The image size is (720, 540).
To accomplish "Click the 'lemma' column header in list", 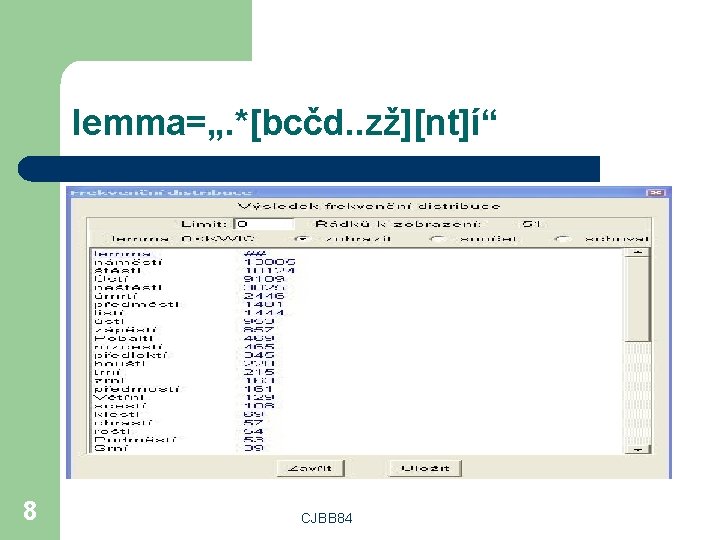I will click(122, 253).
